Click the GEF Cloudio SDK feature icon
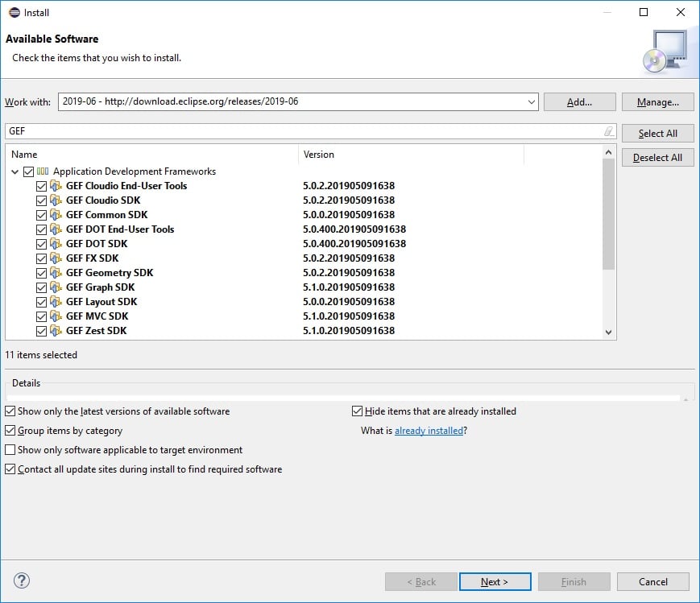 pyautogui.click(x=56, y=200)
